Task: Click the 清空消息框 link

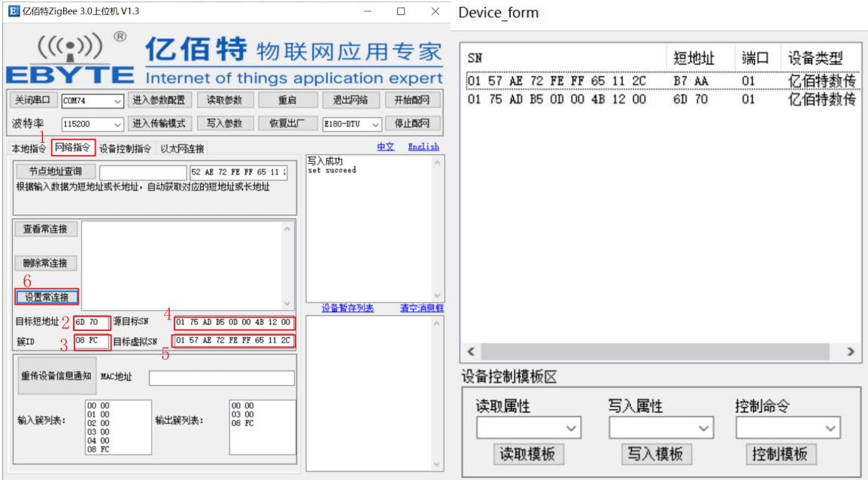Action: point(421,308)
